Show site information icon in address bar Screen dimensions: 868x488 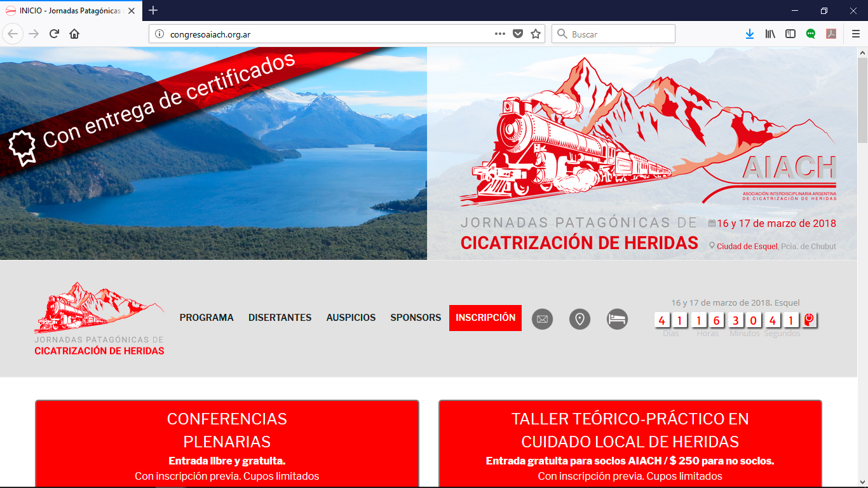159,34
